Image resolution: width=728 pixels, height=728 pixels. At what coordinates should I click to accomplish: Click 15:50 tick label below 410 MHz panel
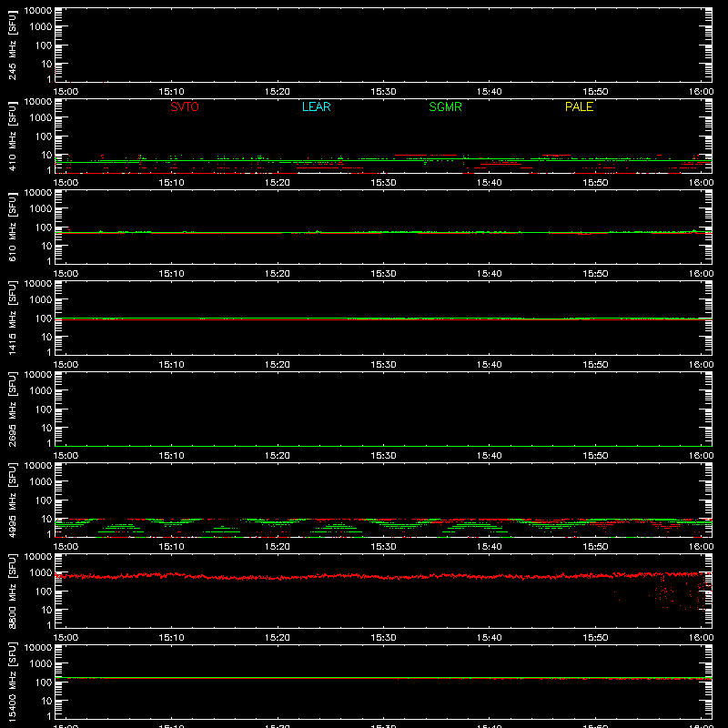coord(595,183)
